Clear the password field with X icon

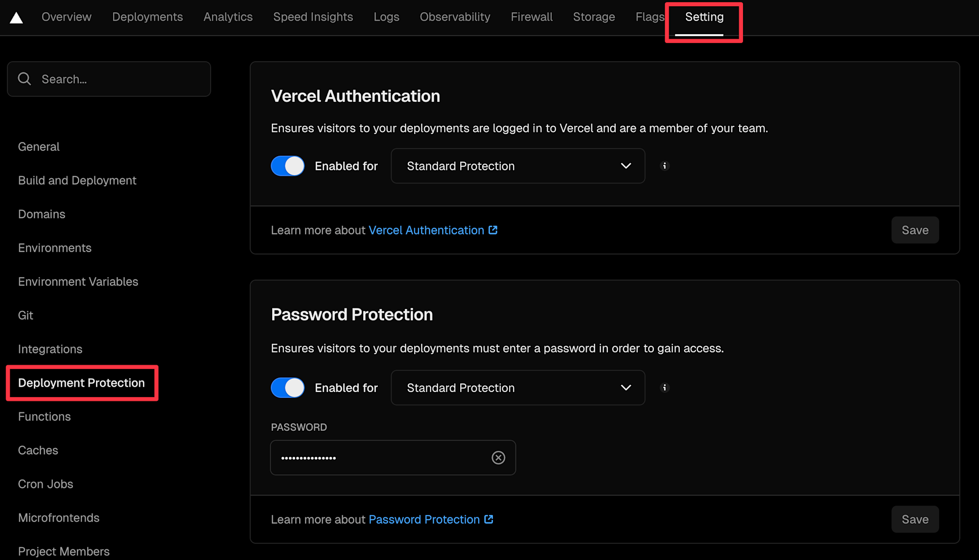498,458
